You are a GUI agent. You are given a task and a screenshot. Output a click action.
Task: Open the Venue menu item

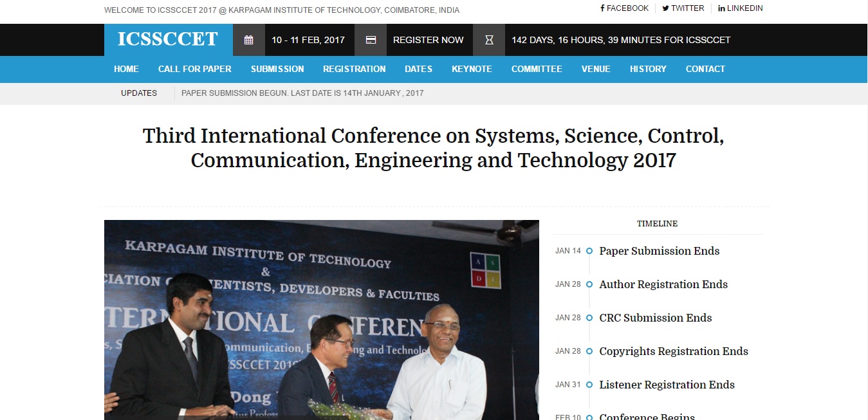click(596, 69)
